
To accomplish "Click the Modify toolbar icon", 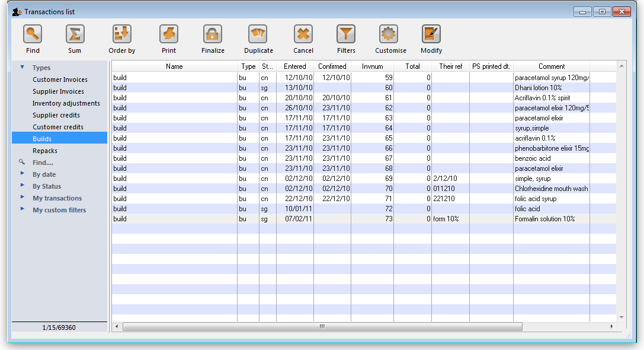I will [x=431, y=34].
